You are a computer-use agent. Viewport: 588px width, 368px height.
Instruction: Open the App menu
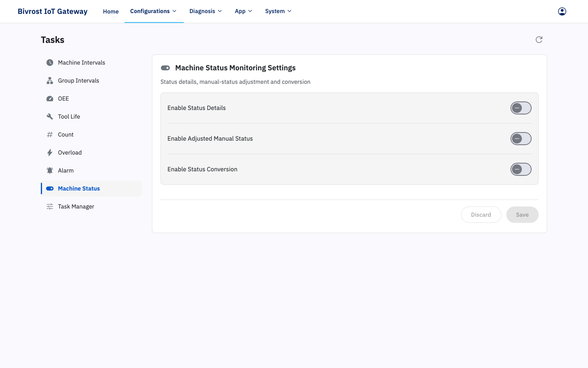click(x=244, y=11)
